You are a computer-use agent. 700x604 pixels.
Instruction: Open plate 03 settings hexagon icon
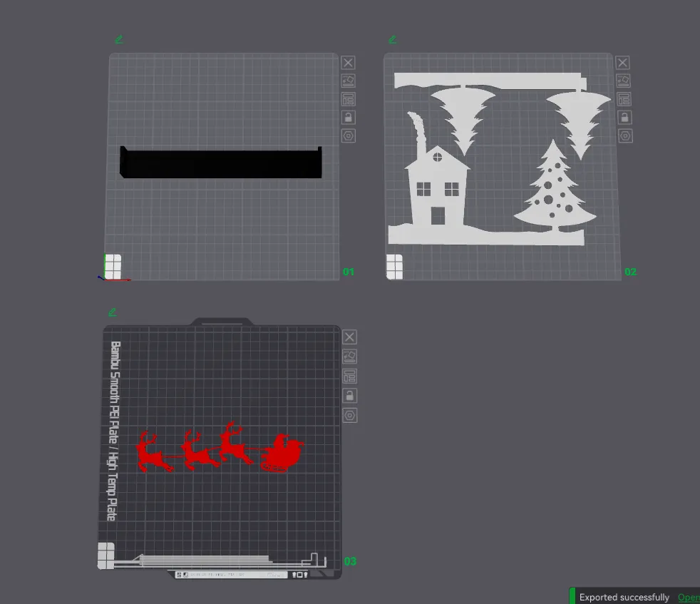[349, 416]
